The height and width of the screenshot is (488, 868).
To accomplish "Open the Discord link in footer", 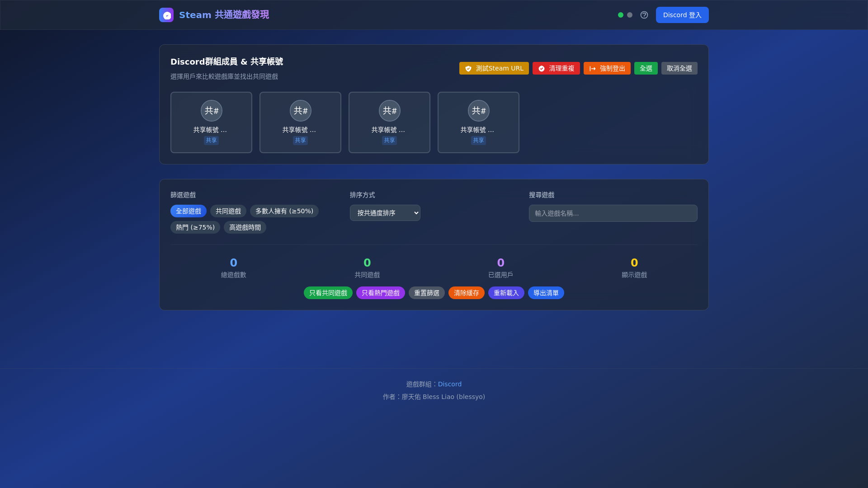I will pos(450,384).
